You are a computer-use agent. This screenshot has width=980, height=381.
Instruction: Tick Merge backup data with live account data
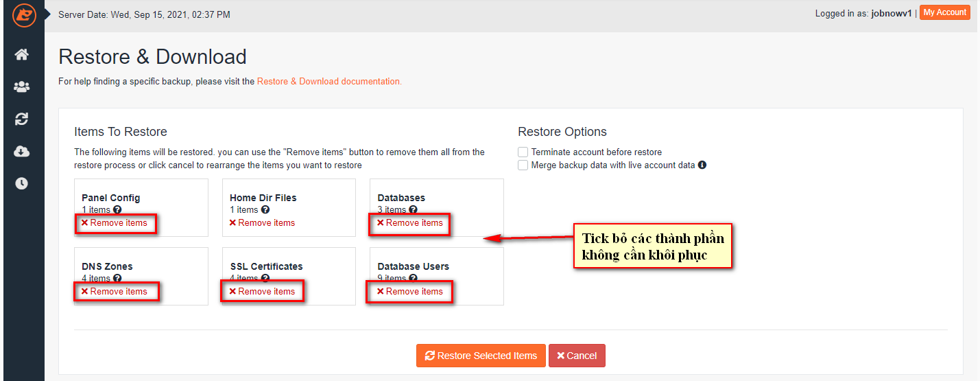[523, 165]
